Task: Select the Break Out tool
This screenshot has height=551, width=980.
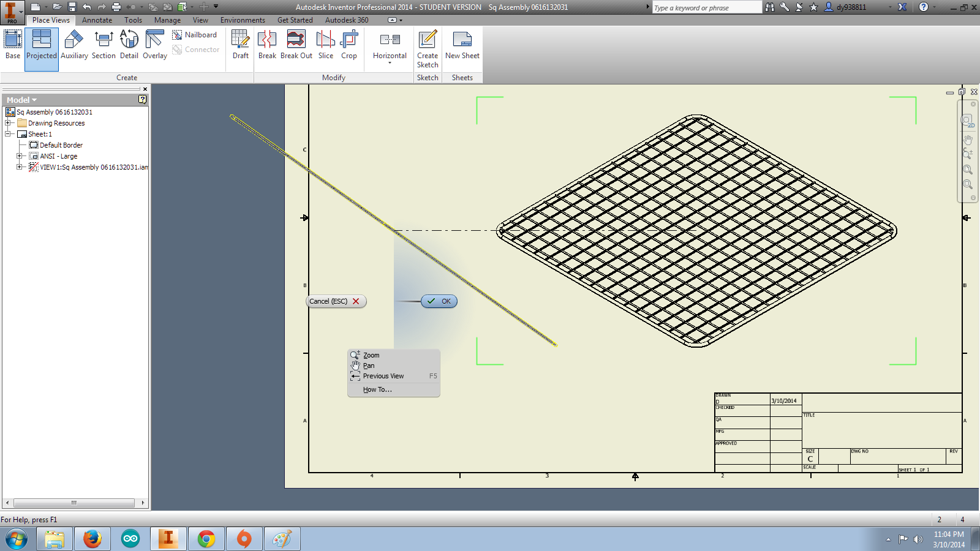Action: pyautogui.click(x=296, y=46)
